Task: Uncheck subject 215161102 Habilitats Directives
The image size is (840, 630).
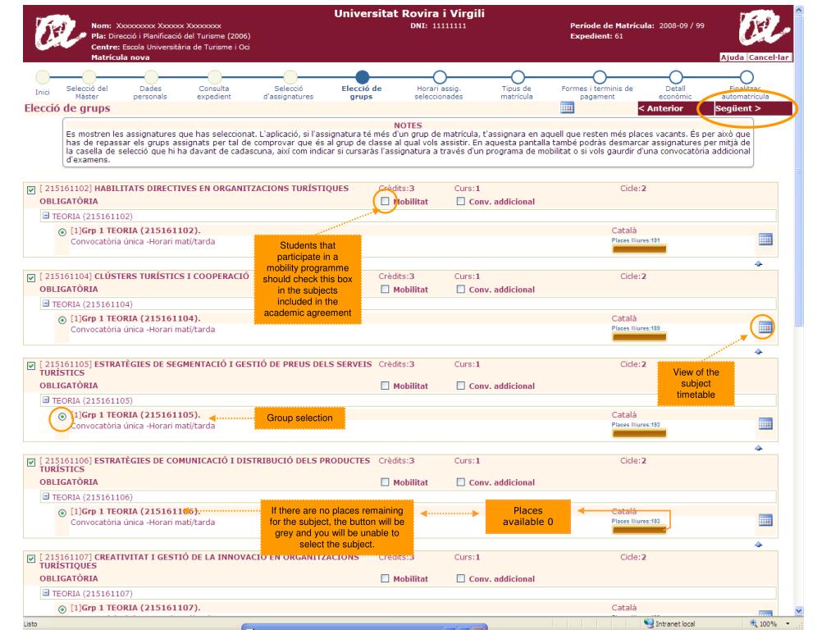Action: [31, 190]
